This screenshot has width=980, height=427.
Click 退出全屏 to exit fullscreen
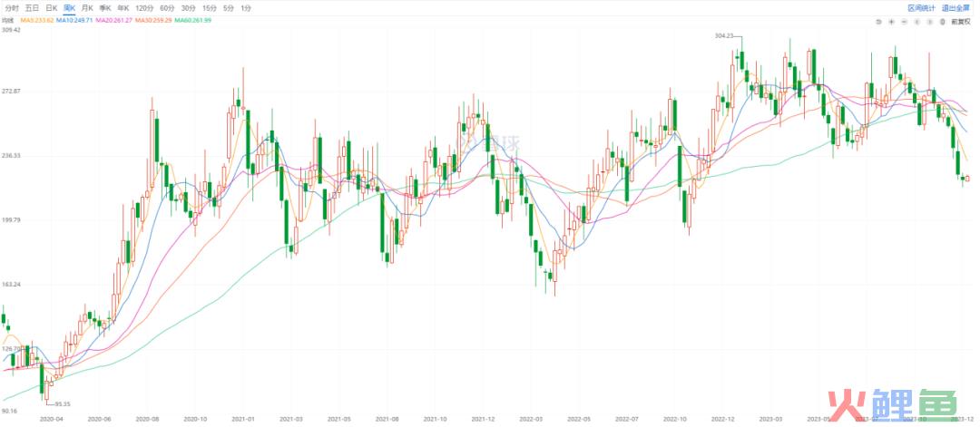click(x=955, y=8)
